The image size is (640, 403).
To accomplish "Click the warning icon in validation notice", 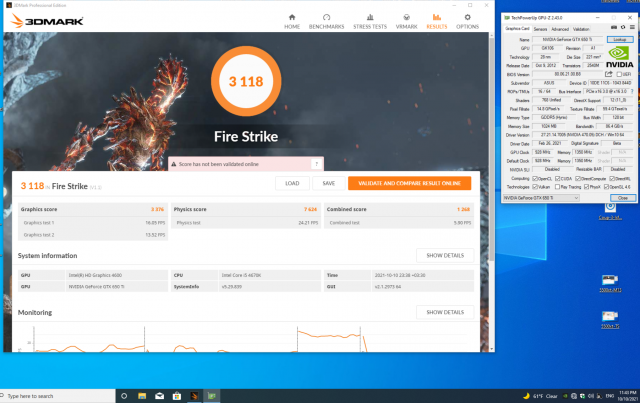I will pos(173,164).
